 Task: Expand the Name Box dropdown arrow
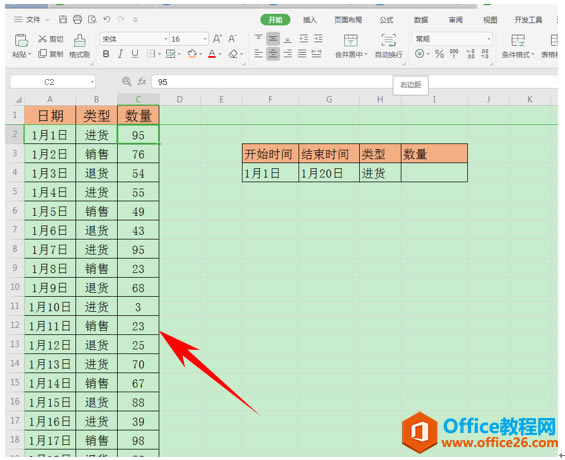[92, 82]
